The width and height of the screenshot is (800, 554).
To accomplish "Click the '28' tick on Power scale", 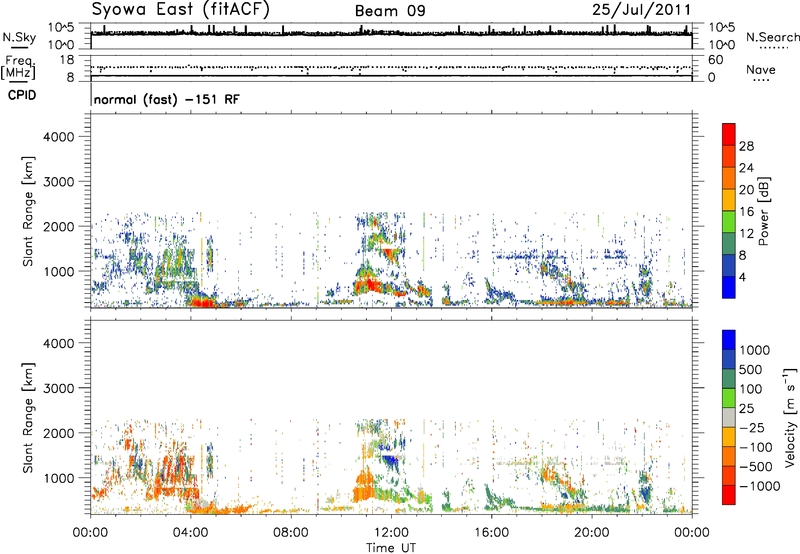I will tap(746, 146).
